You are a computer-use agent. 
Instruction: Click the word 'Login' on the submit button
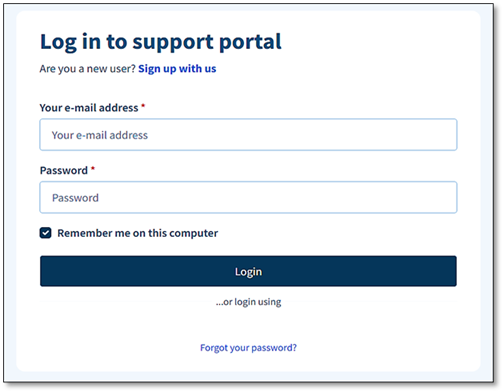click(x=248, y=272)
